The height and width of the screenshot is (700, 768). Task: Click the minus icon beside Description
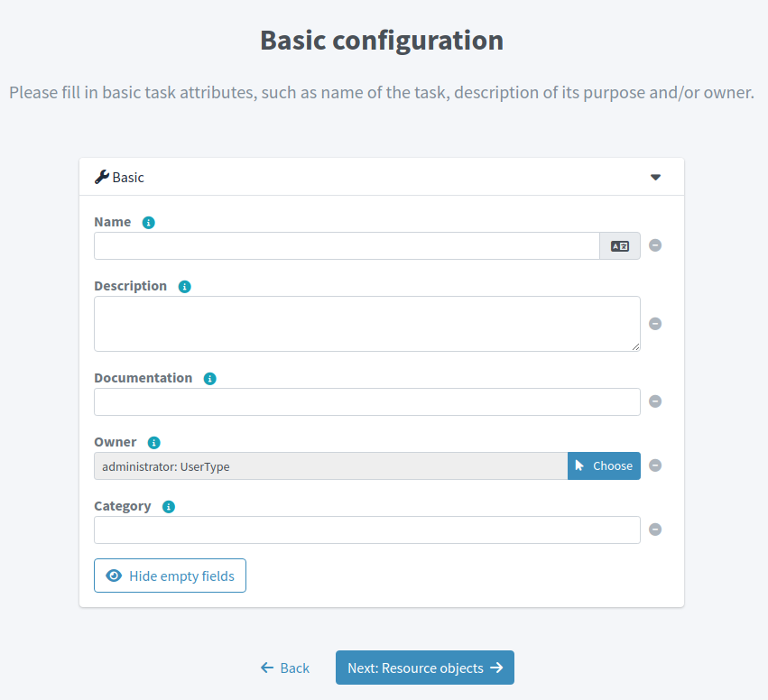(655, 324)
